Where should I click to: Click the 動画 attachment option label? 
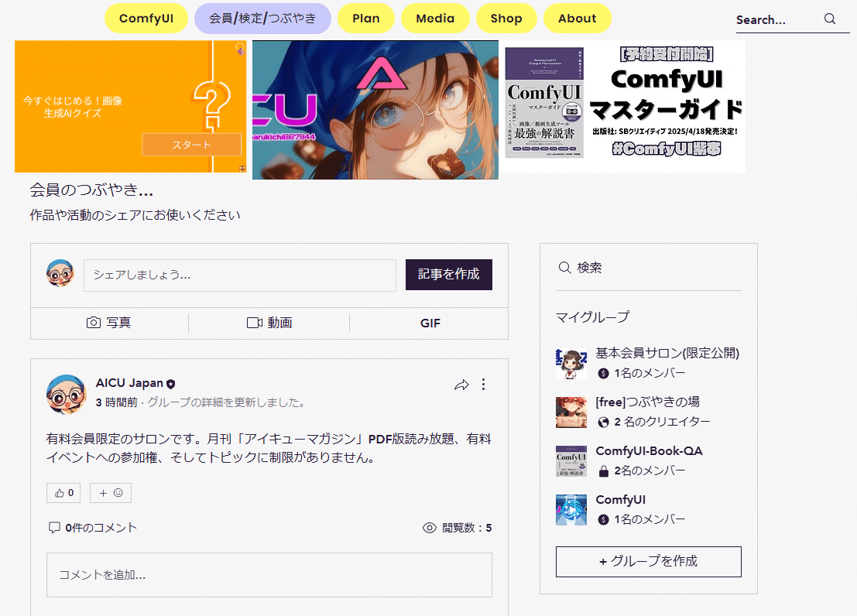coord(279,323)
